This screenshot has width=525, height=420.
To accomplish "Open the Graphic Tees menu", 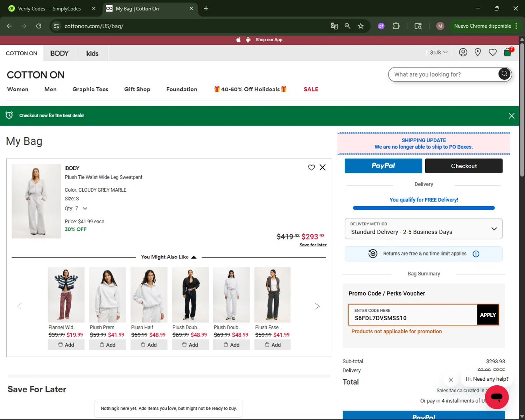I will (90, 89).
